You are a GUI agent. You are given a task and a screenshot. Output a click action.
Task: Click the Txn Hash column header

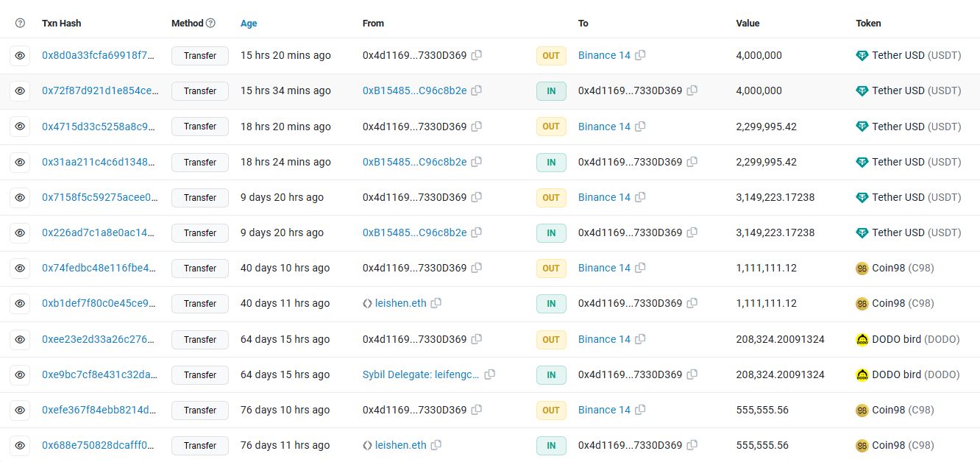tap(62, 24)
